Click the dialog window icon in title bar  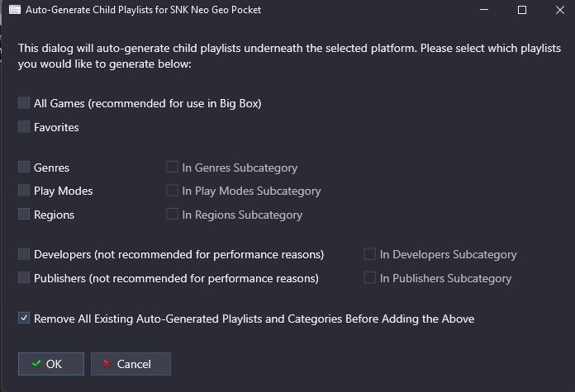15,10
